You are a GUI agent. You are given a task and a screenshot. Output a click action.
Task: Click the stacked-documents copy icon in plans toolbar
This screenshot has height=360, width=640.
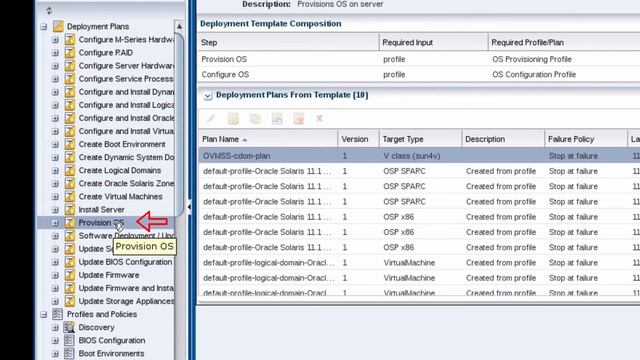(255, 119)
